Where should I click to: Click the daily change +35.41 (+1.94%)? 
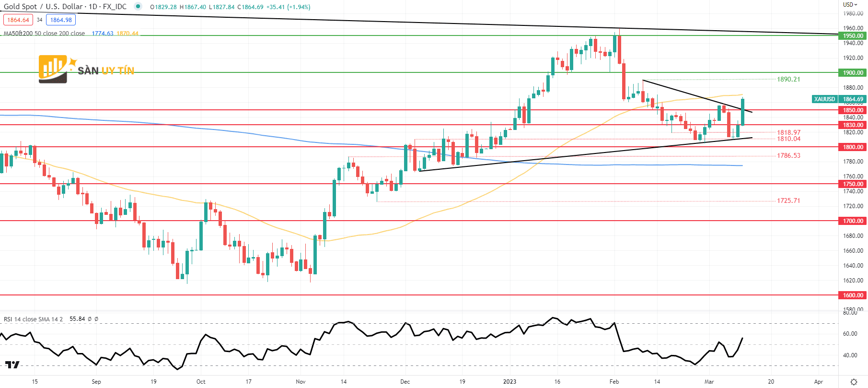[289, 7]
